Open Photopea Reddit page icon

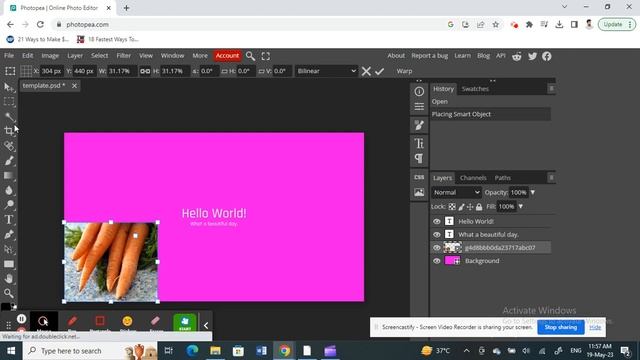click(517, 56)
